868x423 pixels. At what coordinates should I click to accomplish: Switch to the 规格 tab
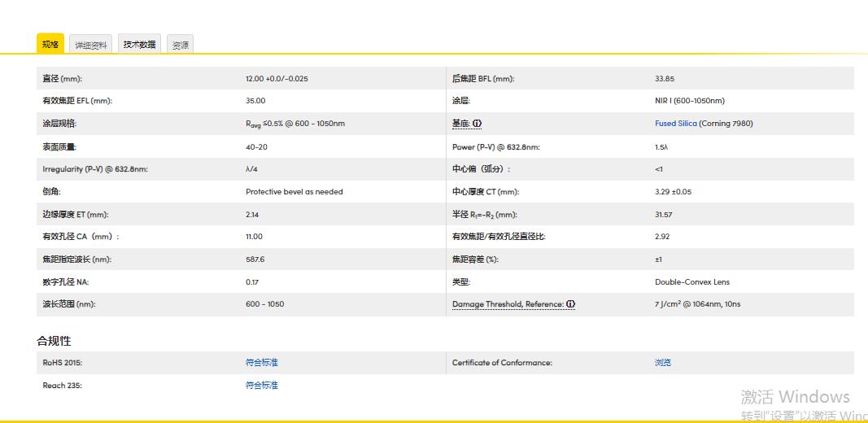coord(50,45)
